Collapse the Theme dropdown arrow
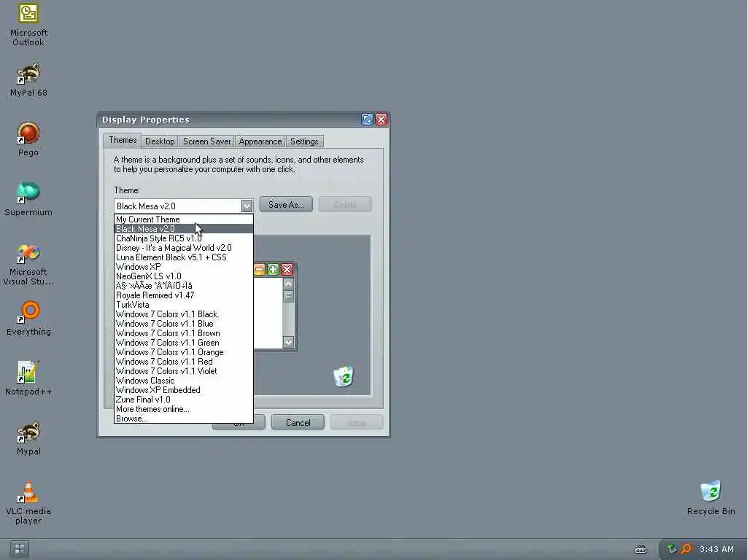 [247, 206]
